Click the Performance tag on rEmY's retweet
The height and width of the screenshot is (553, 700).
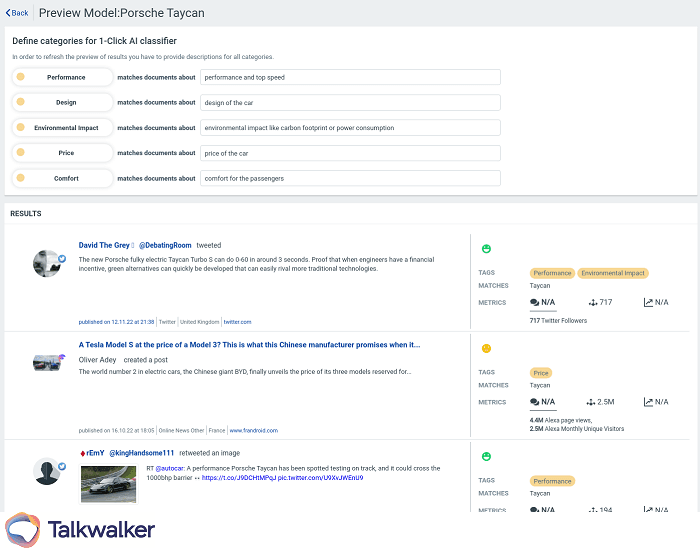point(552,481)
